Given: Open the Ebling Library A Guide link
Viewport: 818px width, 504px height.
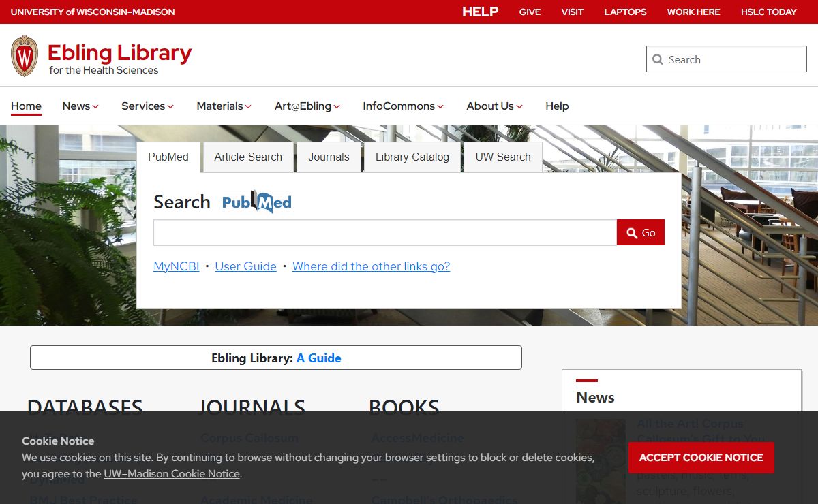Looking at the screenshot, I should pyautogui.click(x=319, y=358).
